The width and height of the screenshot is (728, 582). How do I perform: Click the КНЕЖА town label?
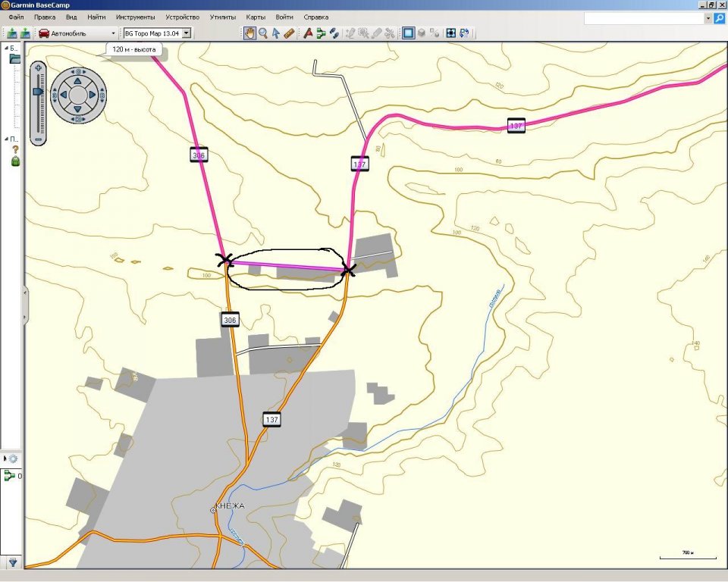(x=231, y=506)
